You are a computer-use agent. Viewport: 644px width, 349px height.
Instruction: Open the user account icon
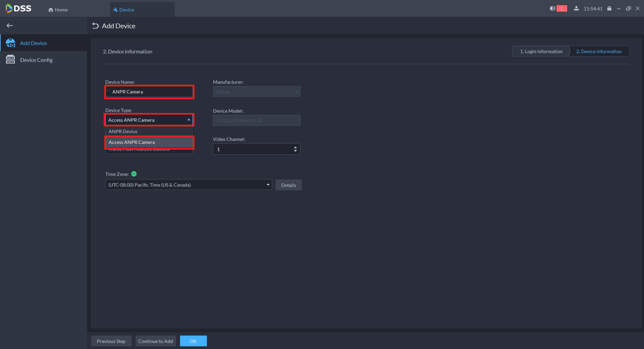[x=576, y=9]
